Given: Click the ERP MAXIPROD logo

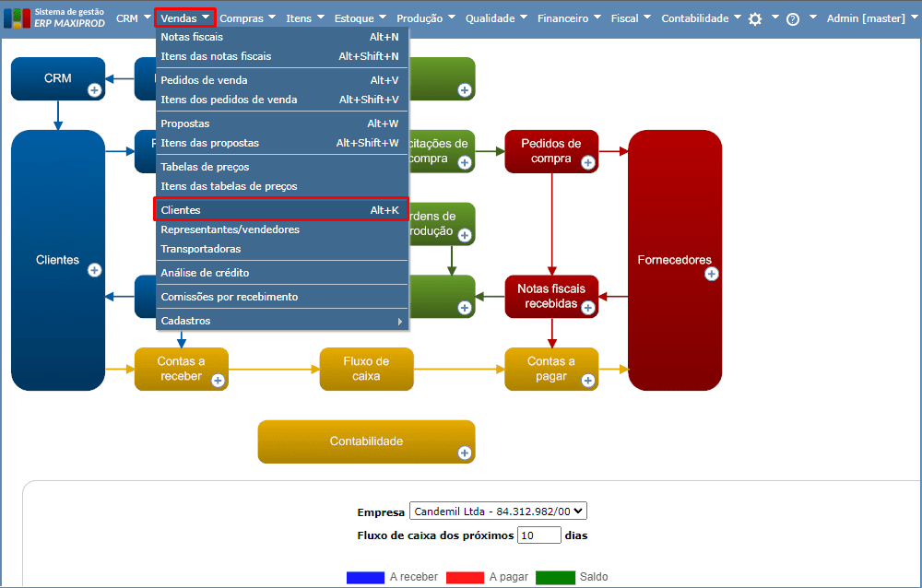Looking at the screenshot, I should [x=54, y=18].
